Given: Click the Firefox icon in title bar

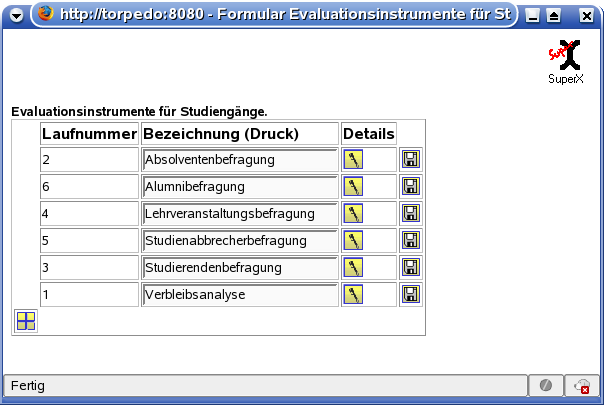Looking at the screenshot, I should click(x=45, y=14).
